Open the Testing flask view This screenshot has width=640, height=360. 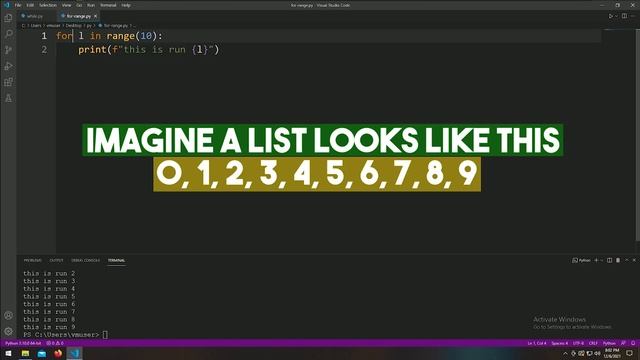[8, 98]
